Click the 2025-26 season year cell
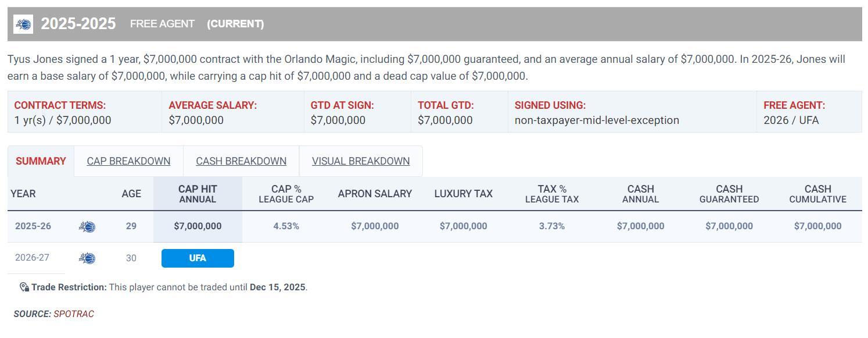 [x=33, y=226]
